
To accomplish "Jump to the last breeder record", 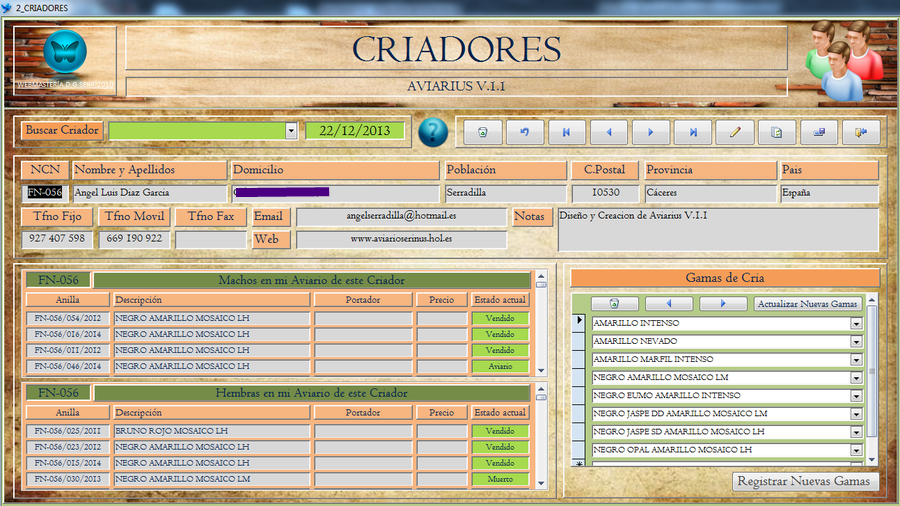I will pyautogui.click(x=692, y=131).
